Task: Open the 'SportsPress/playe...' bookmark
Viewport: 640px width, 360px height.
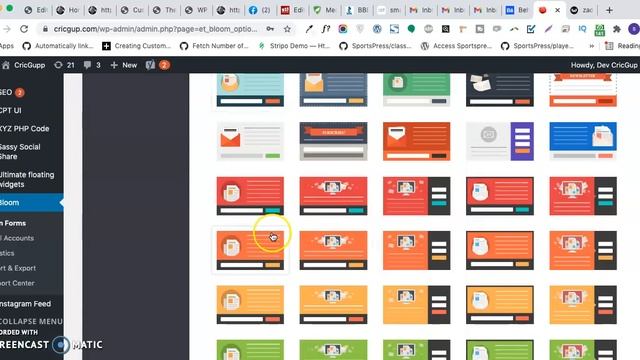Action: click(x=537, y=46)
